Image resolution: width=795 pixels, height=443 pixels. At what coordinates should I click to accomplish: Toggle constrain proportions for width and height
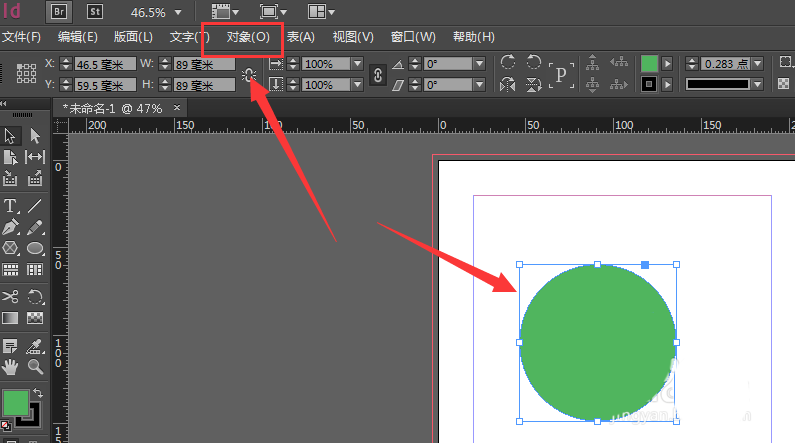(249, 74)
